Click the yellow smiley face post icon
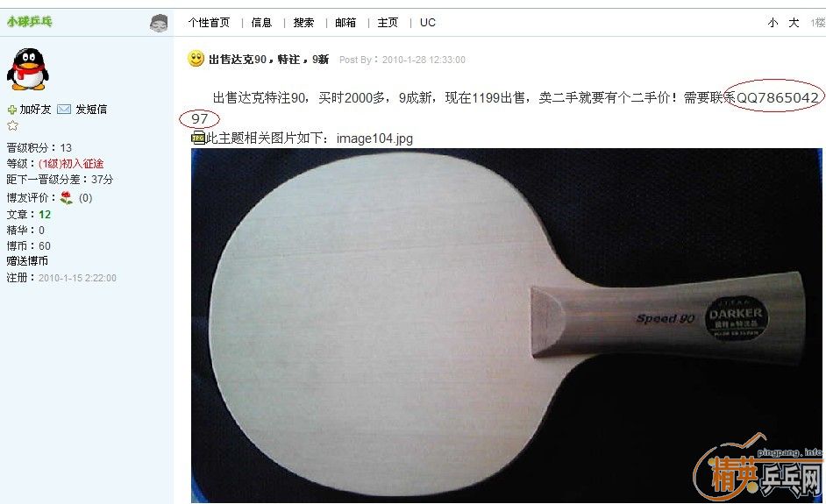 click(x=196, y=59)
